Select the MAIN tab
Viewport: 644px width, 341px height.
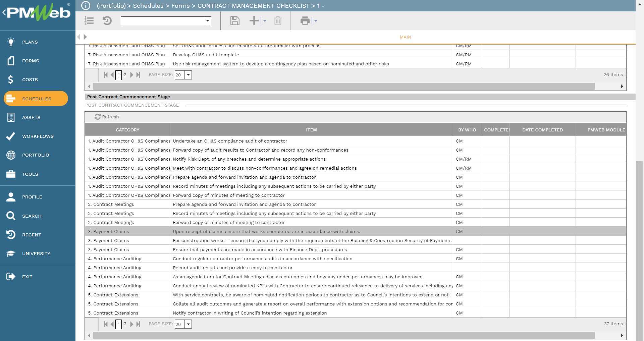coord(405,37)
